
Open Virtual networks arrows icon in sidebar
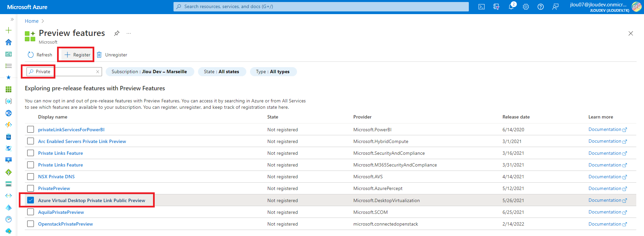pos(9,196)
